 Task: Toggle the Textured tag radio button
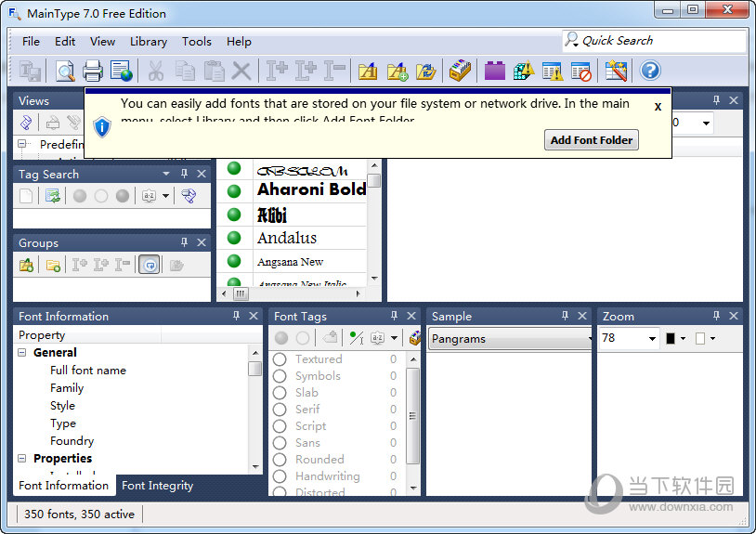(280, 359)
